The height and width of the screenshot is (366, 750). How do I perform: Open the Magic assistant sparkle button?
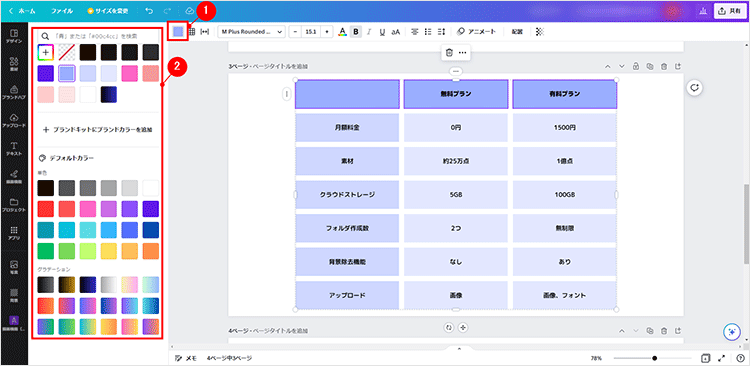pyautogui.click(x=731, y=332)
